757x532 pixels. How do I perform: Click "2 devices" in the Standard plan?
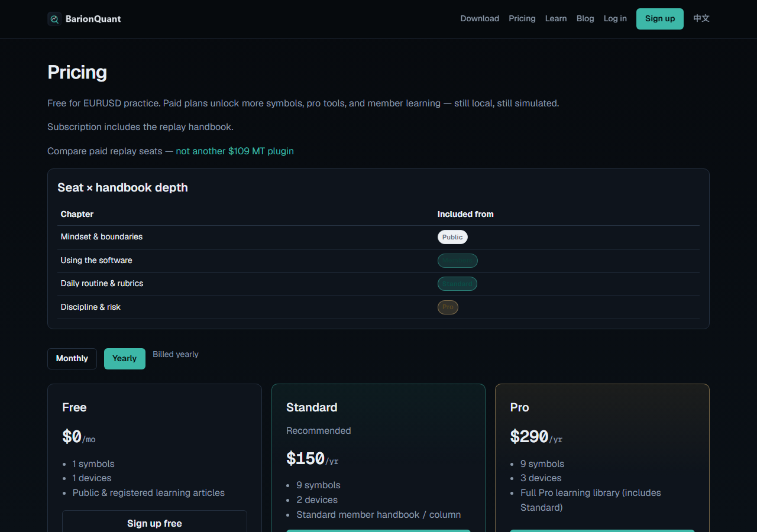(317, 500)
